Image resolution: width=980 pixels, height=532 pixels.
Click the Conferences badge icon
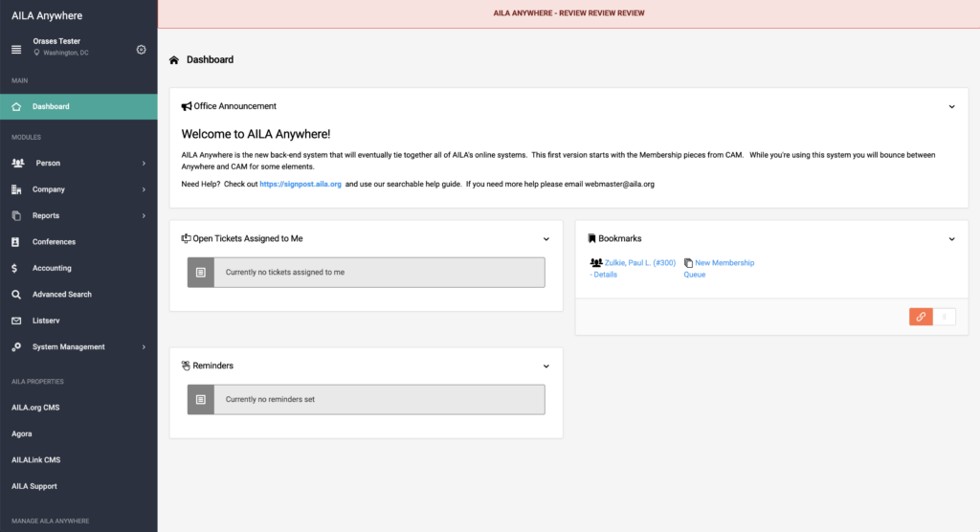(15, 242)
